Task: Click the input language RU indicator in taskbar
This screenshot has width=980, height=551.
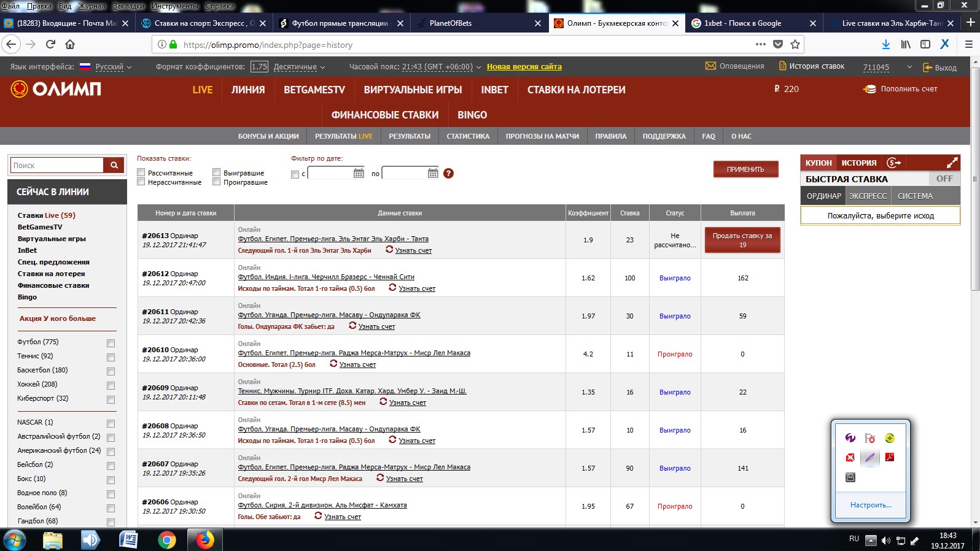Action: [x=854, y=539]
